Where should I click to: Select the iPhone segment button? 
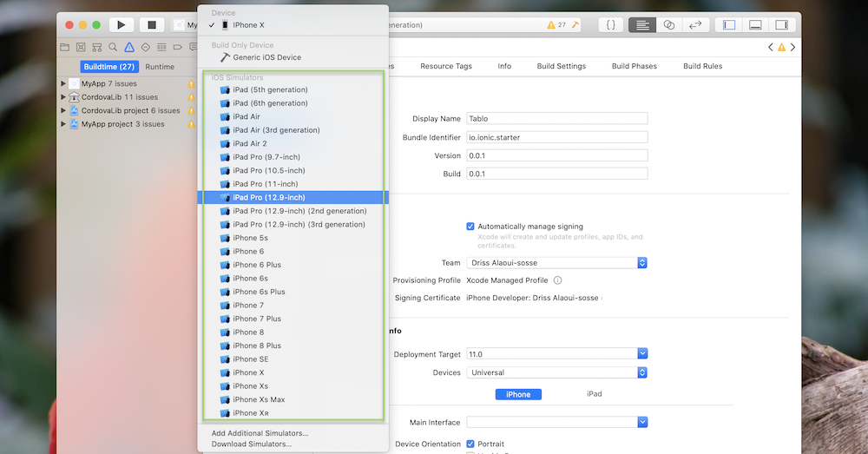[x=518, y=394]
